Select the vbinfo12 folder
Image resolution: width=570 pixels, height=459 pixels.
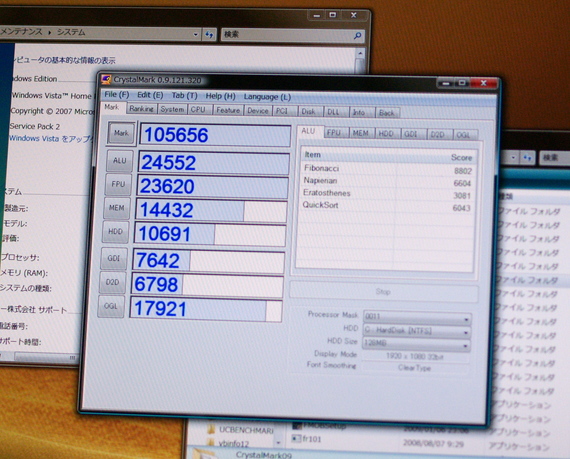234,443
